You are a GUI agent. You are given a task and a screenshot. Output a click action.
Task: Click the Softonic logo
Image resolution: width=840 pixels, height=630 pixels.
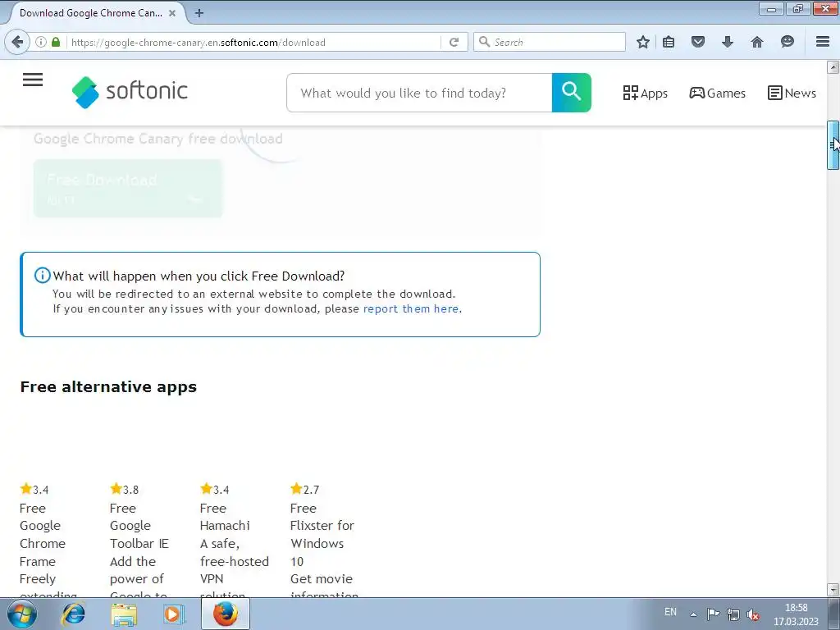[x=130, y=92]
